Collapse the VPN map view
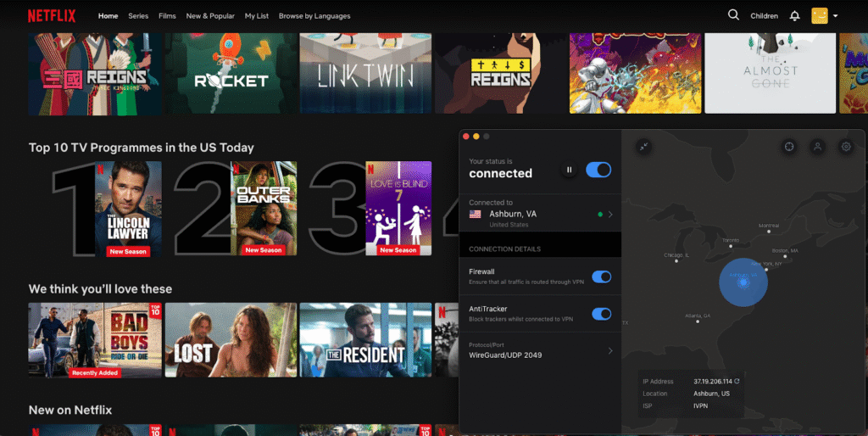868x436 pixels. (643, 147)
